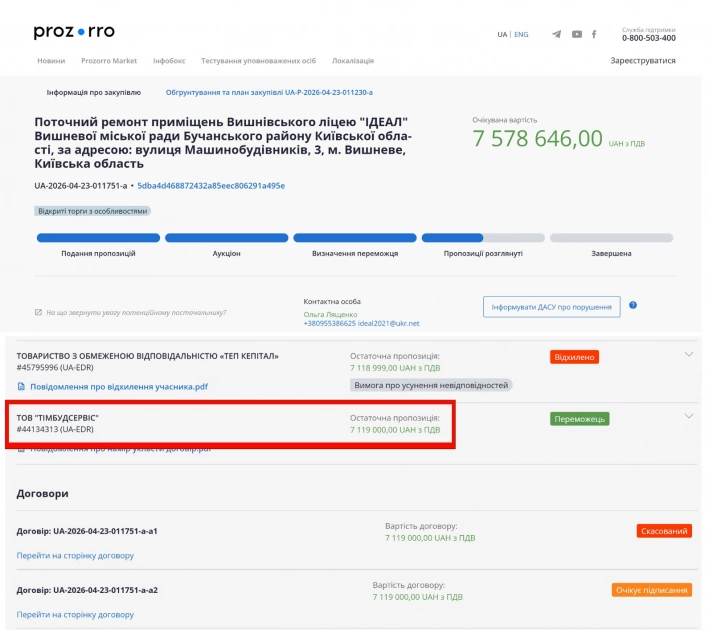
Task: Click the 'Вимога про усунення невідповідностей' tag
Action: (431, 385)
